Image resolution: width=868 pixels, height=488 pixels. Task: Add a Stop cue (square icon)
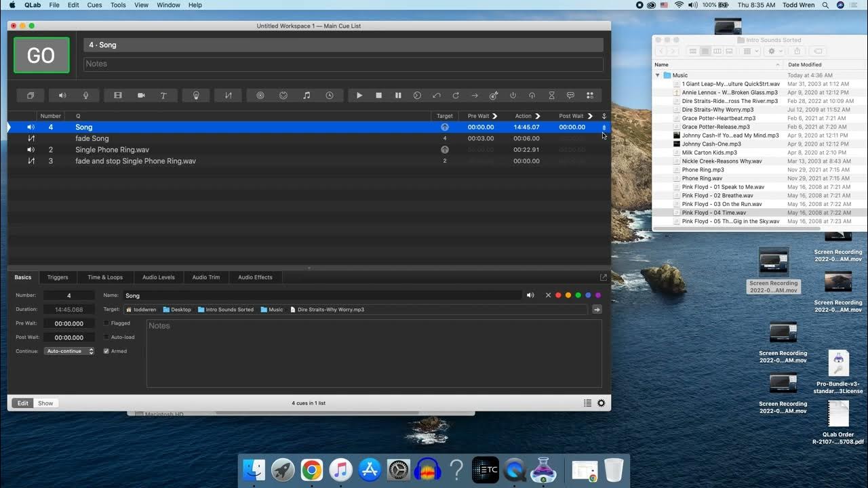click(379, 96)
